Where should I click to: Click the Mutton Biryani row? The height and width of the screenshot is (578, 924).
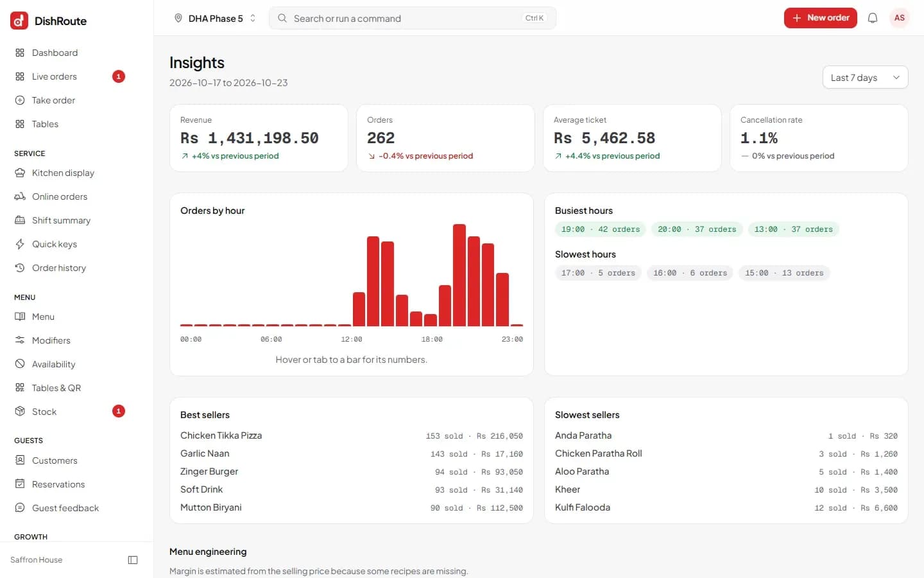(352, 507)
